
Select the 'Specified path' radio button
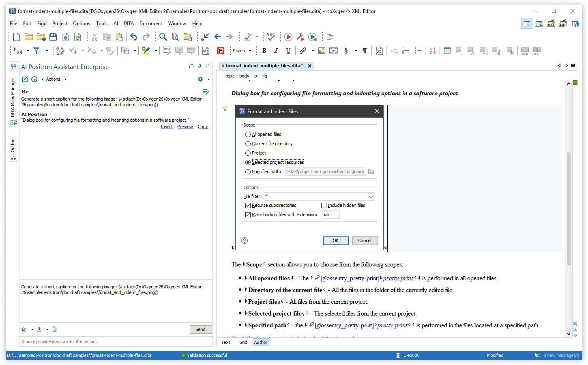pyautogui.click(x=248, y=172)
